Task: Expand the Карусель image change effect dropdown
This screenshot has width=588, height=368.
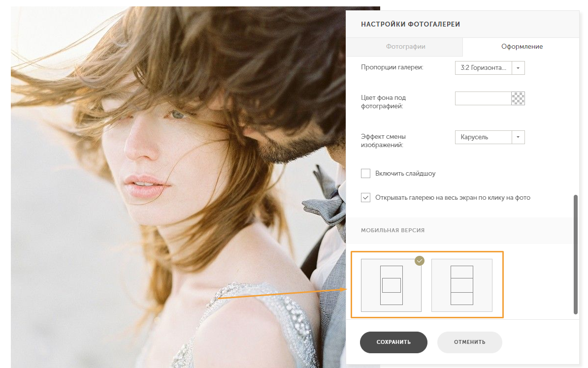Action: tap(483, 137)
